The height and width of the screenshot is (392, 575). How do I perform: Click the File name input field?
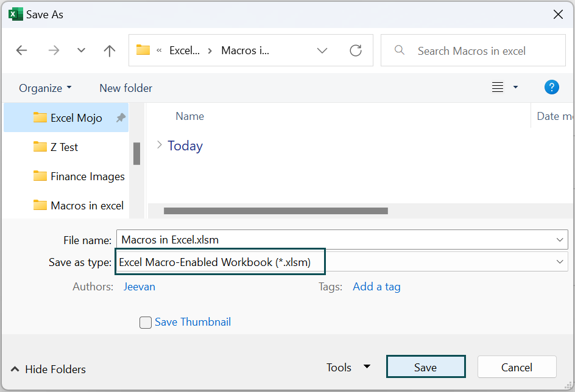tap(336, 240)
